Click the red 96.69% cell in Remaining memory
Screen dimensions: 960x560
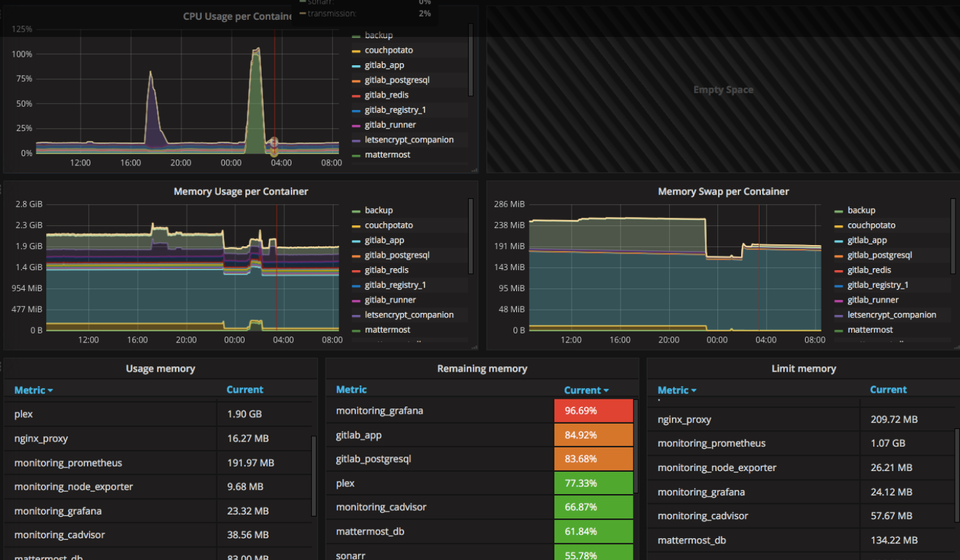593,410
